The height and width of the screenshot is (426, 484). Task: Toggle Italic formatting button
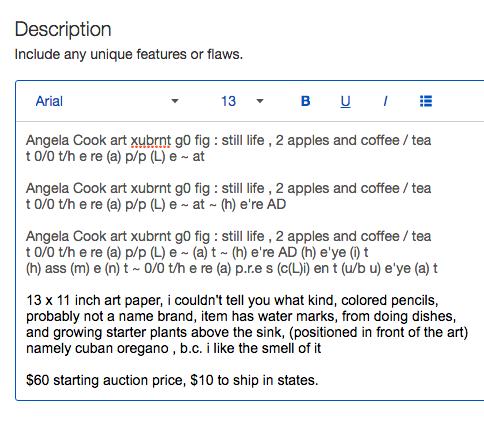tap(385, 101)
